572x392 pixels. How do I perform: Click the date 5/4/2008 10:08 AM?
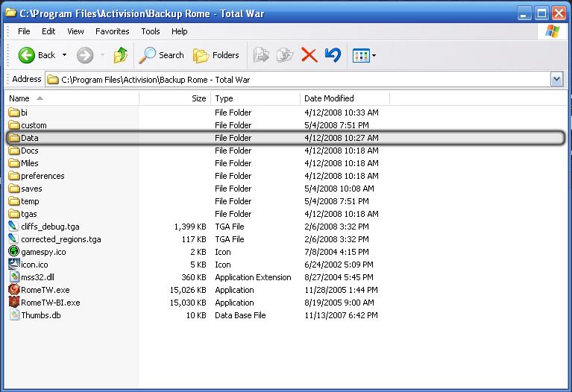tap(339, 189)
